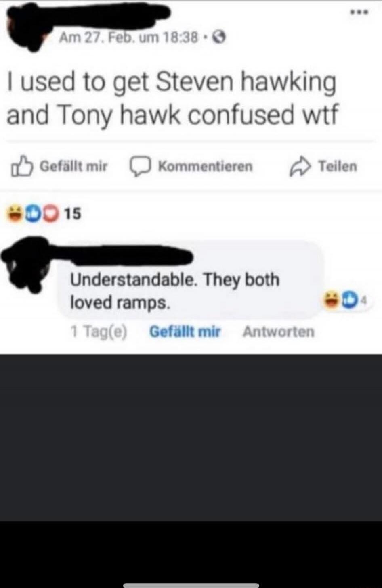Click the globe public visibility icon
The height and width of the screenshot is (588, 382).
[x=219, y=38]
